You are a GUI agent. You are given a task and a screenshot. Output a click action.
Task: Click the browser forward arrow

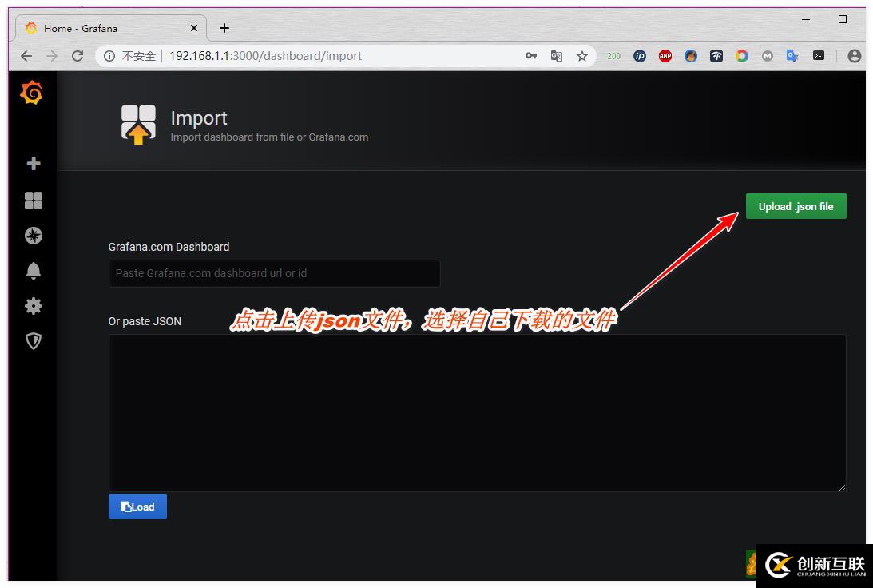click(52, 56)
